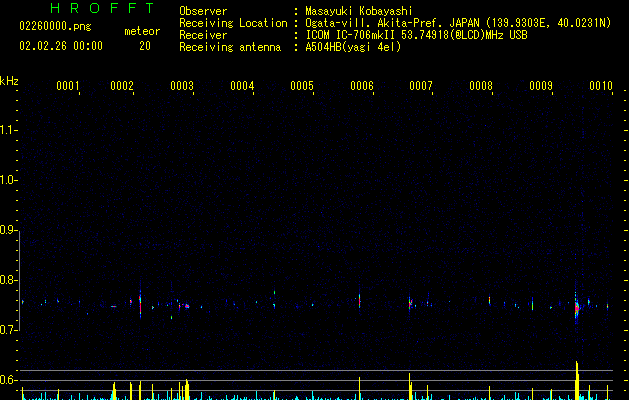The width and height of the screenshot is (629, 400).
Task: Click the timestamp 02.02.26 00:00
Action: 61,46
